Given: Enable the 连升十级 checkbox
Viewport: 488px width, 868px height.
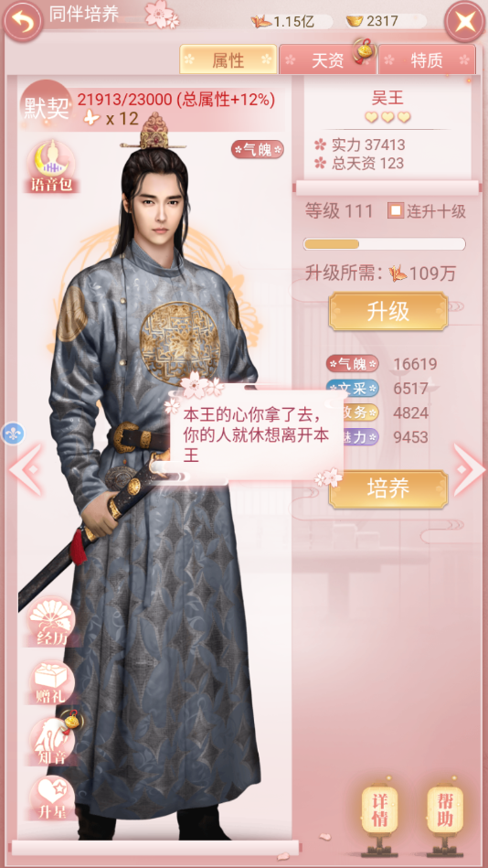Looking at the screenshot, I should click(395, 211).
